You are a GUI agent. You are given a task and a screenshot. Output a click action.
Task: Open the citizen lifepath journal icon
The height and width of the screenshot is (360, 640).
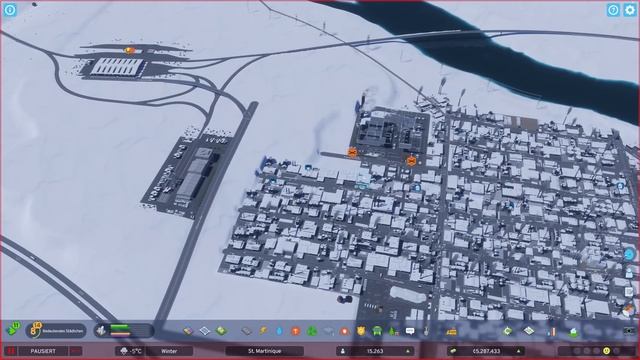629,273
